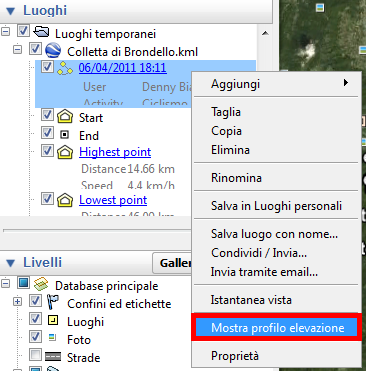Open the Lowest point link

coord(113,200)
